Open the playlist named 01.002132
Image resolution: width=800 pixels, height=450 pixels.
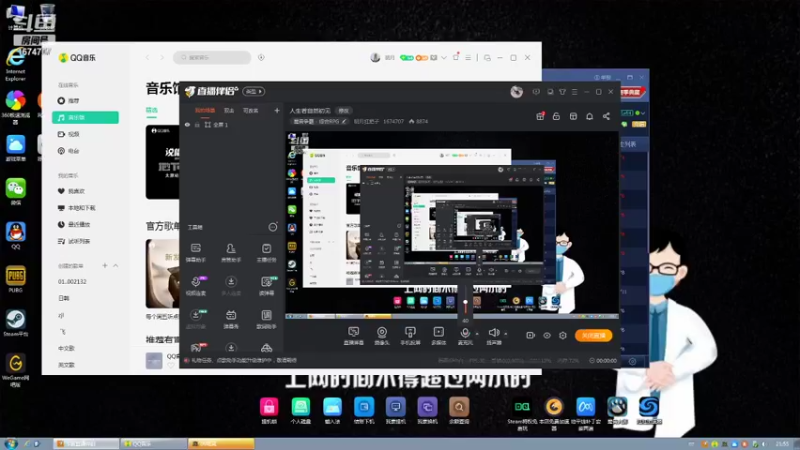72,282
